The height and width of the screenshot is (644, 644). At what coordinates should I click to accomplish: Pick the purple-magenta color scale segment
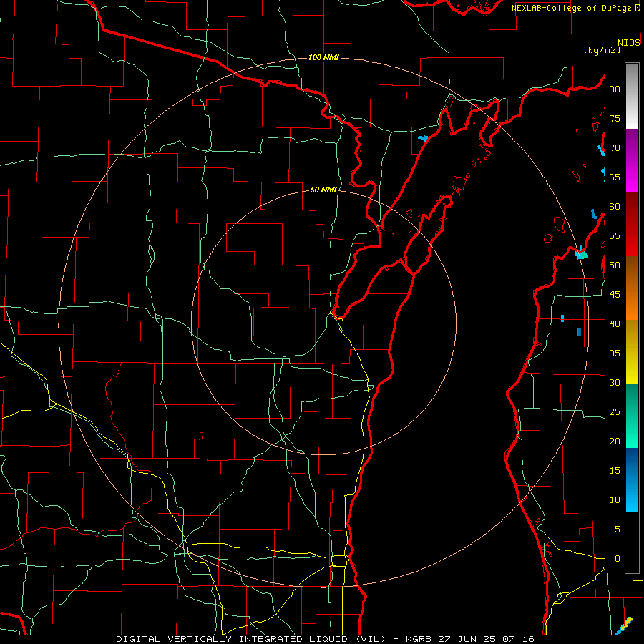click(632, 160)
